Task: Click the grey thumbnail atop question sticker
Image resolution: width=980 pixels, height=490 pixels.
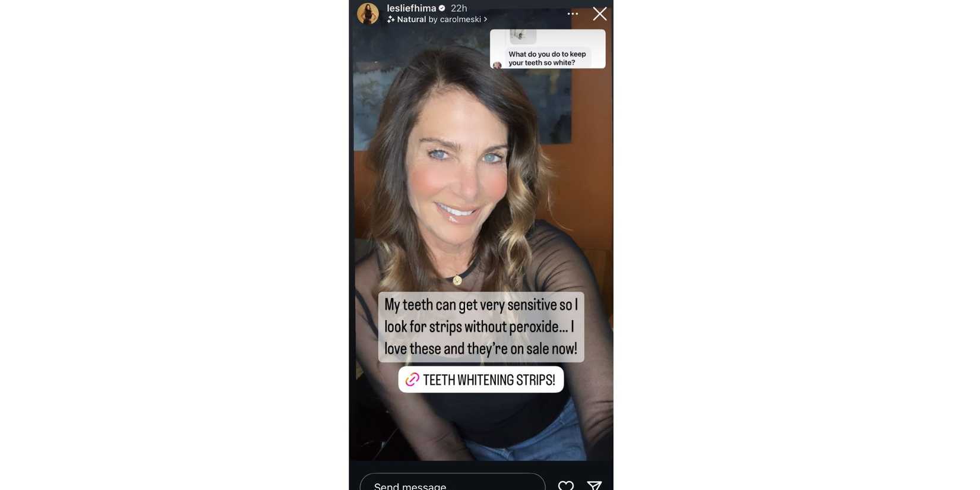Action: click(x=523, y=36)
